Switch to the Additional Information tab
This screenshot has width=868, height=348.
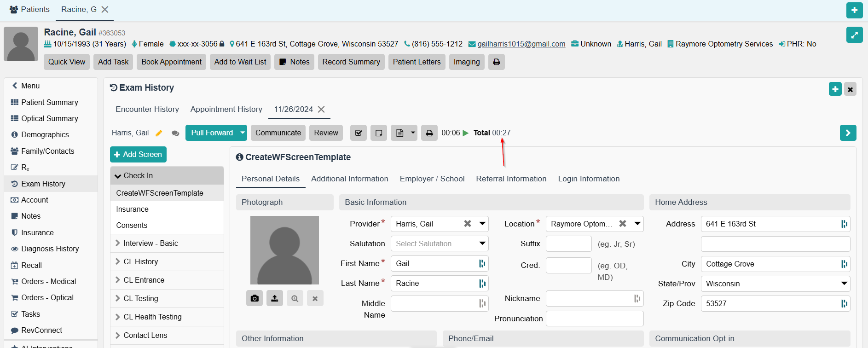349,179
